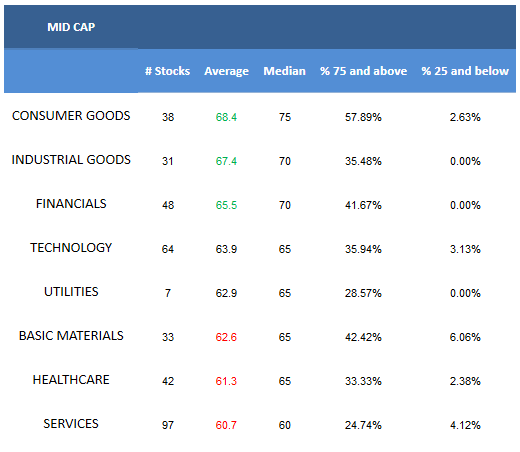Click the BASIC MATERIALS row label
This screenshot has width=520, height=452.
click(71, 336)
